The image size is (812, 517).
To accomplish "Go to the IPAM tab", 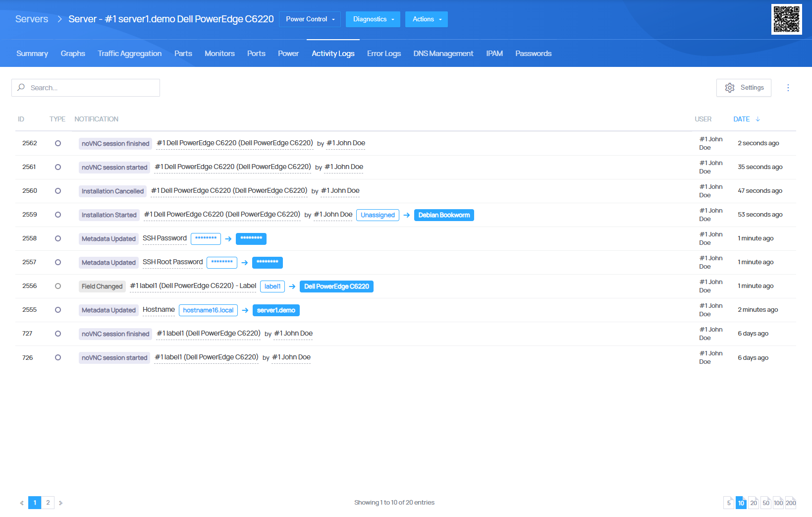I will (494, 54).
